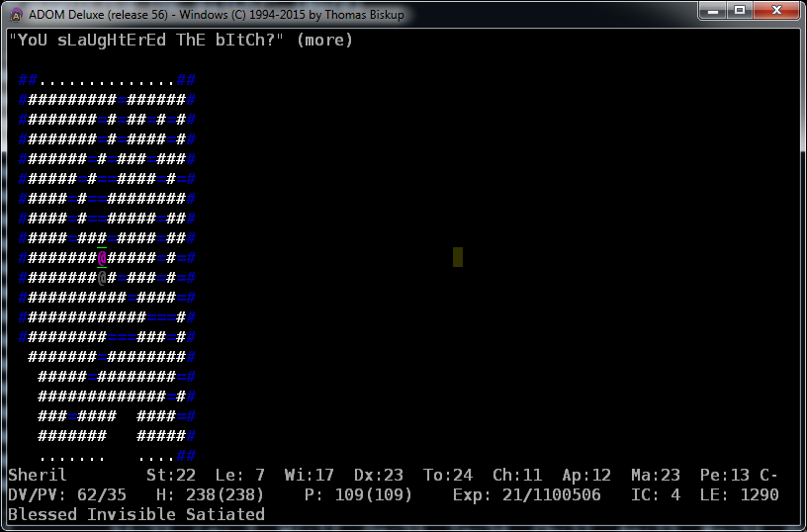The height and width of the screenshot is (532, 807).
Task: Click the window title "ADOM Deluxe (release 56)"
Action: pos(98,15)
